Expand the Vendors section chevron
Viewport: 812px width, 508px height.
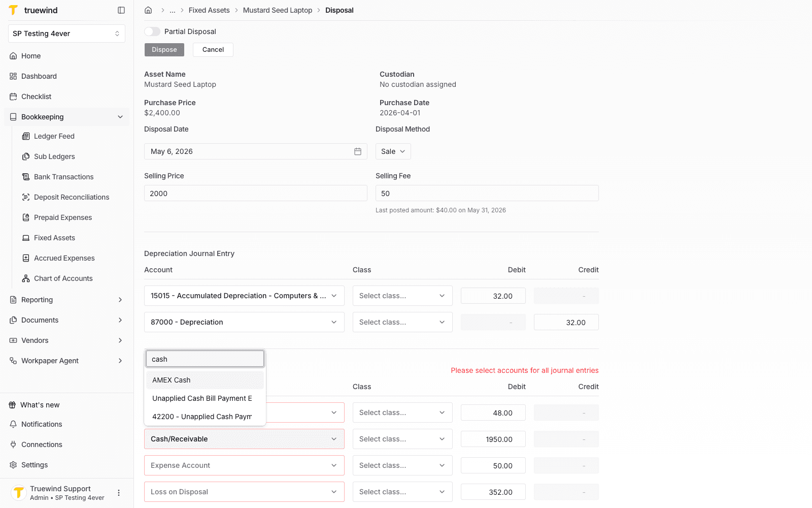(120, 340)
